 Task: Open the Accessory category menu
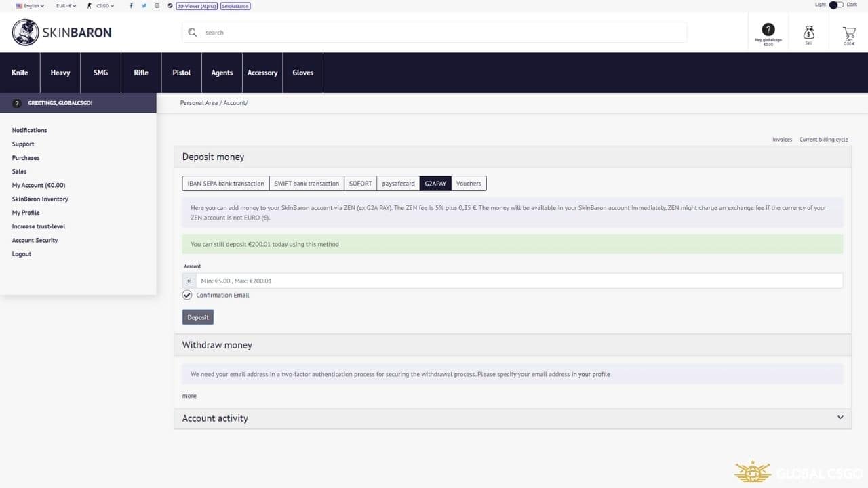(x=262, y=73)
